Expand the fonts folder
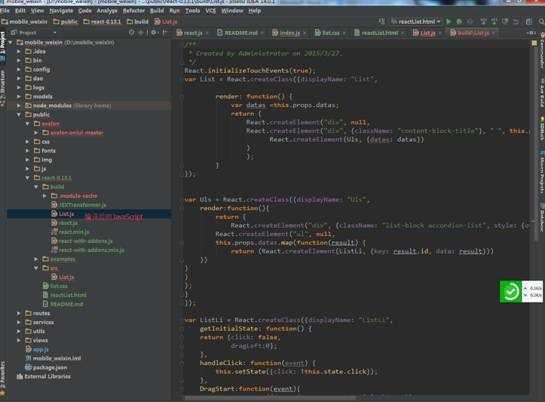The height and width of the screenshot is (402, 545). pos(27,151)
